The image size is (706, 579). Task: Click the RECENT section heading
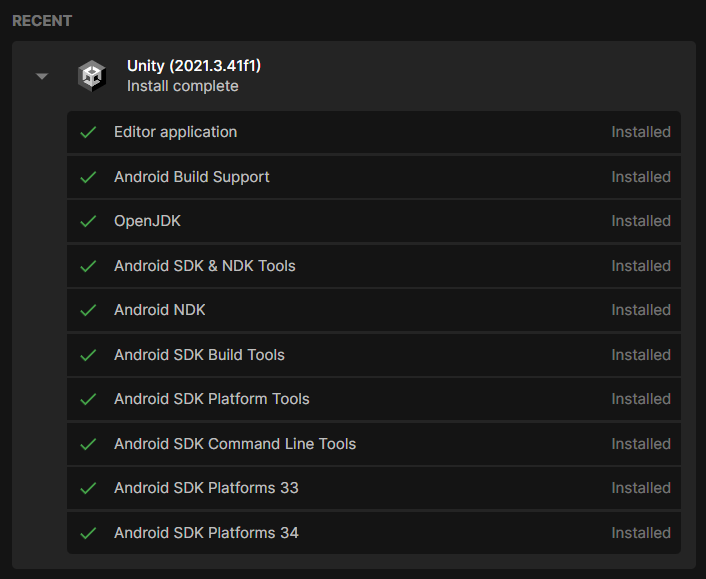pyautogui.click(x=42, y=21)
